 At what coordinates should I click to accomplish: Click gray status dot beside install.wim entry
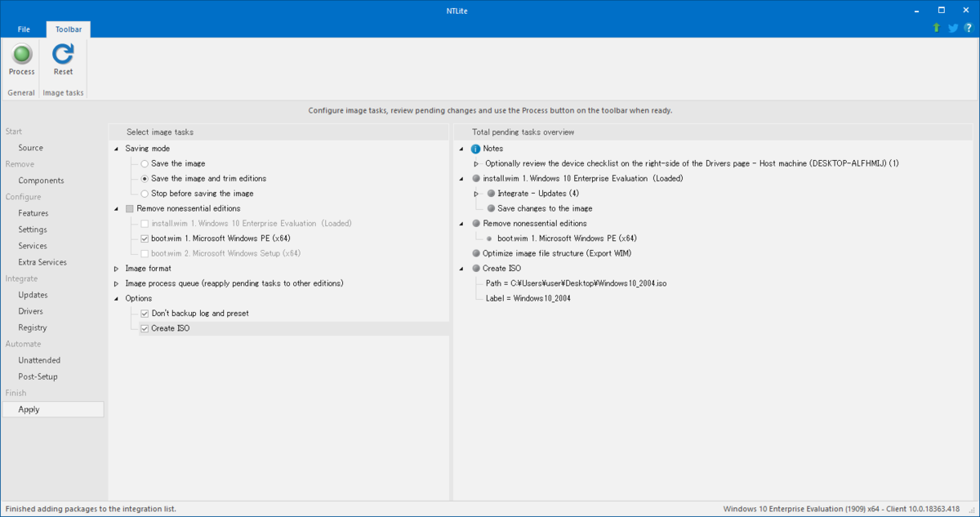(476, 178)
